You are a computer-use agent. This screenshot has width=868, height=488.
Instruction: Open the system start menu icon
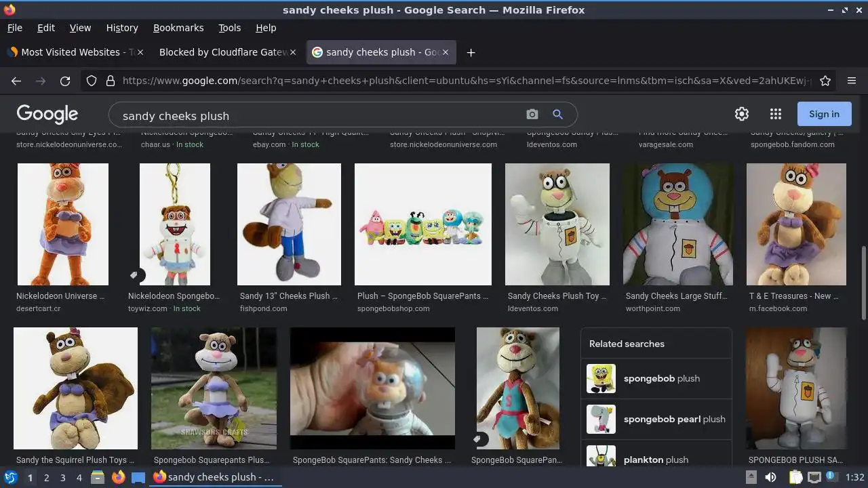pos(10,477)
